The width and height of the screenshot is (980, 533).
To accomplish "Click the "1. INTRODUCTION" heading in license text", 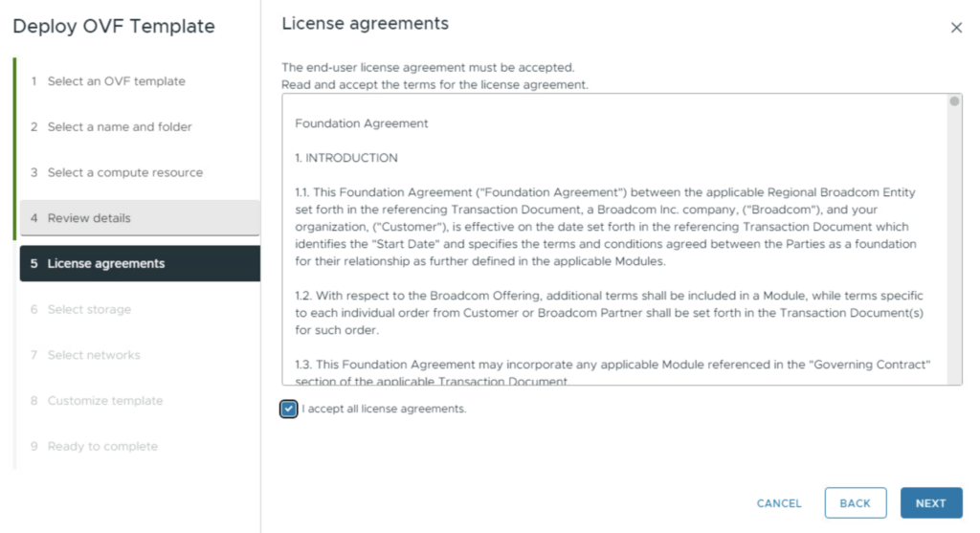I will click(346, 158).
